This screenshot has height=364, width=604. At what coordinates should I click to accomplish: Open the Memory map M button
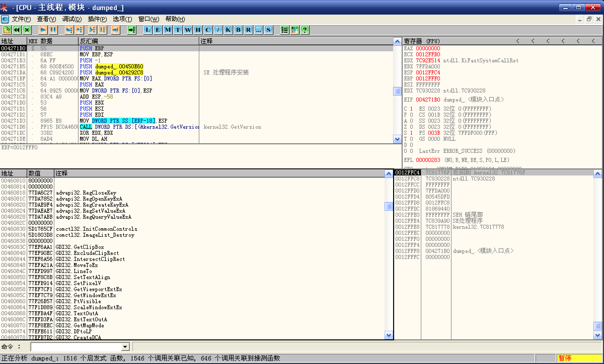point(168,30)
